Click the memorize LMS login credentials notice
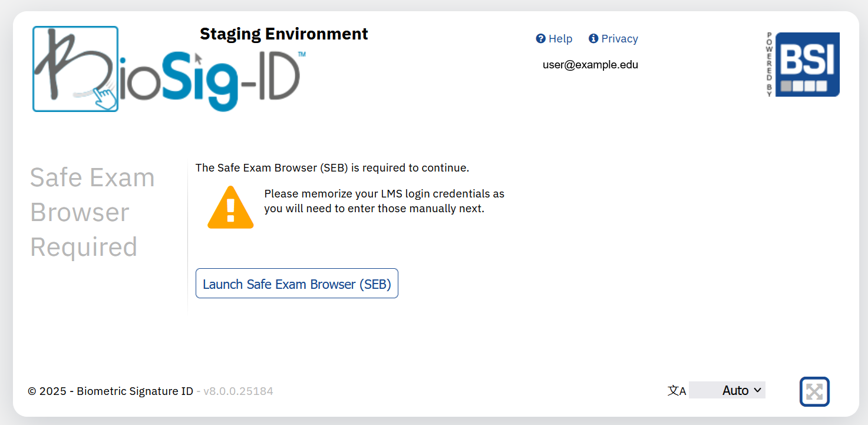The height and width of the screenshot is (425, 868). (x=384, y=201)
